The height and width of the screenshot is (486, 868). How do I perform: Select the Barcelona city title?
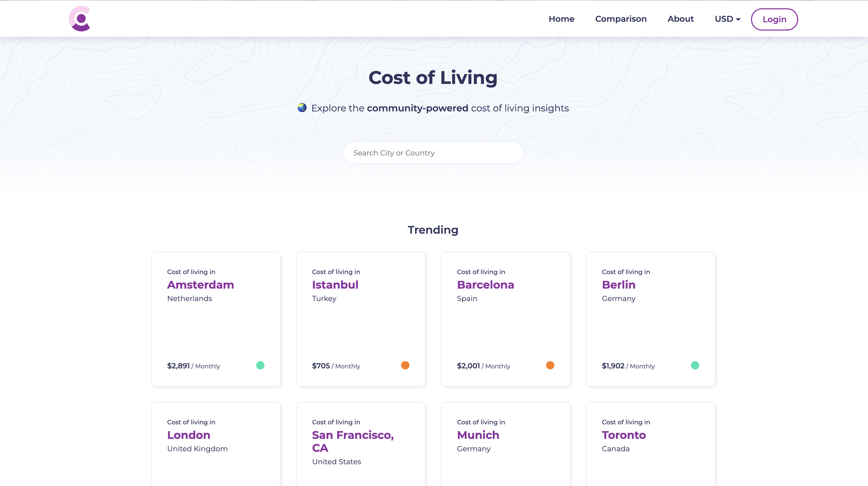[x=485, y=285]
